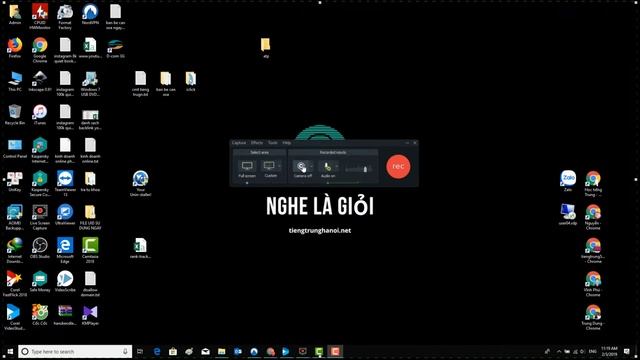Open the Firefox desktop shortcut
Screen dimensions: 640x360
(x=15, y=48)
